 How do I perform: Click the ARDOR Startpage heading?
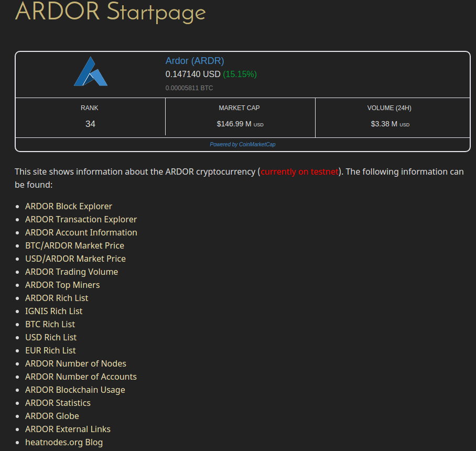tap(111, 12)
